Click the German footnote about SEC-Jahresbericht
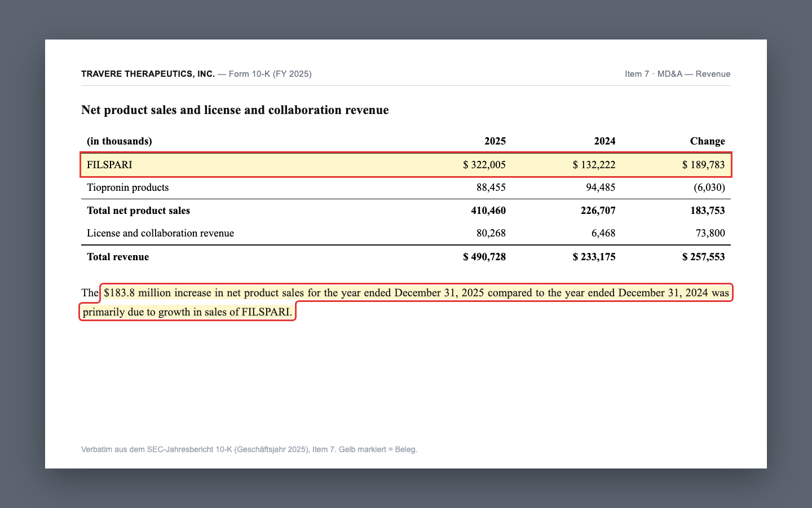The width and height of the screenshot is (812, 508). [249, 450]
